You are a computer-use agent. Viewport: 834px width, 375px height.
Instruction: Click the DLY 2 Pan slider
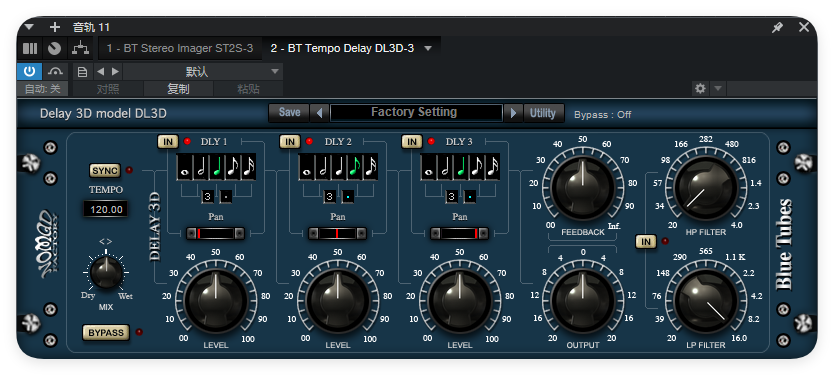pos(337,233)
